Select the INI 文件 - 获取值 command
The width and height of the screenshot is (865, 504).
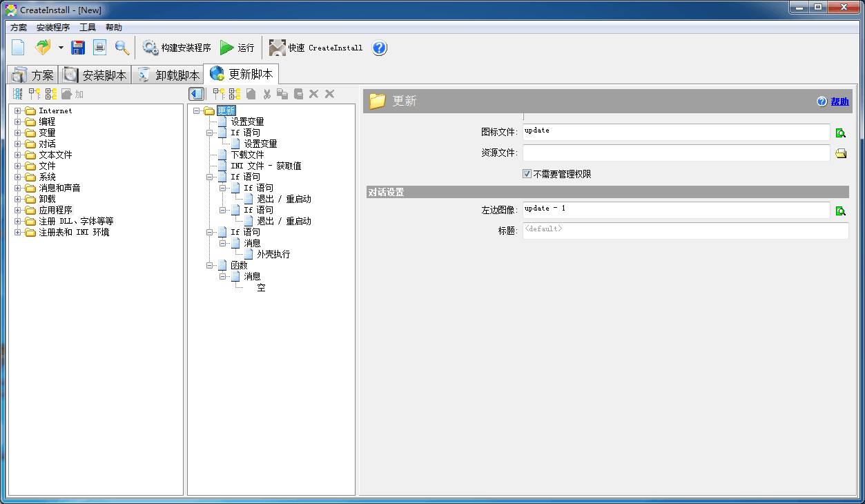[266, 166]
